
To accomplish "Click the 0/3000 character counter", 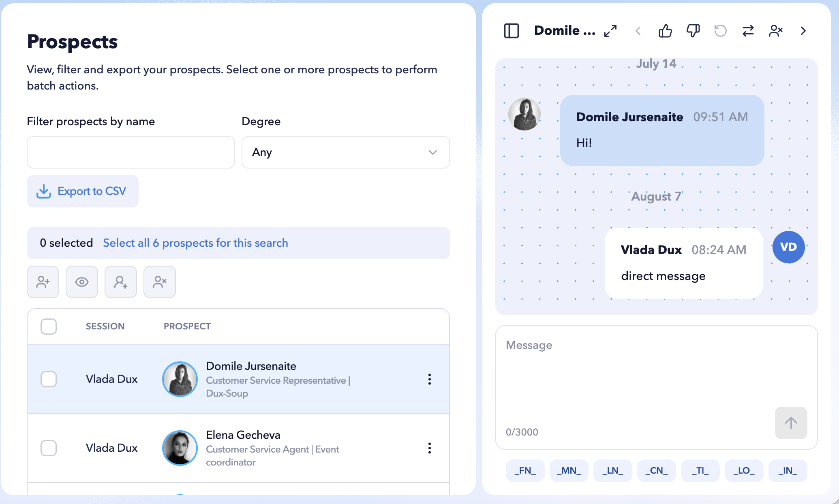I will pyautogui.click(x=522, y=432).
